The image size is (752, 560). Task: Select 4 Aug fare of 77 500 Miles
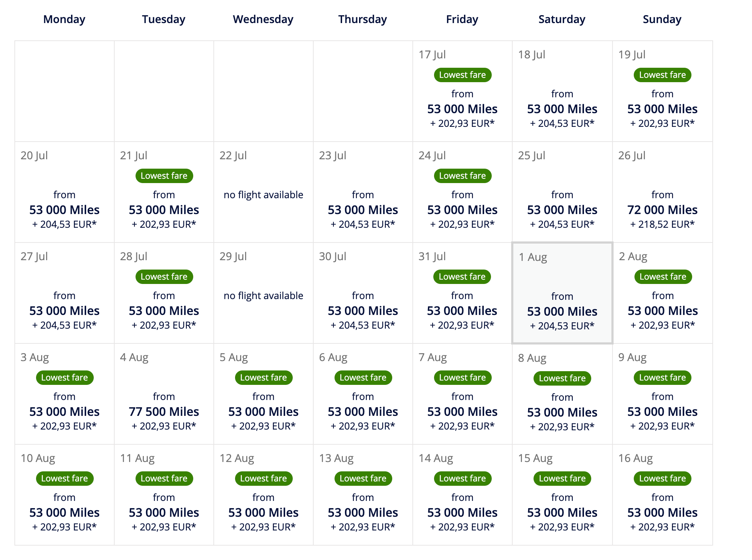(x=164, y=394)
